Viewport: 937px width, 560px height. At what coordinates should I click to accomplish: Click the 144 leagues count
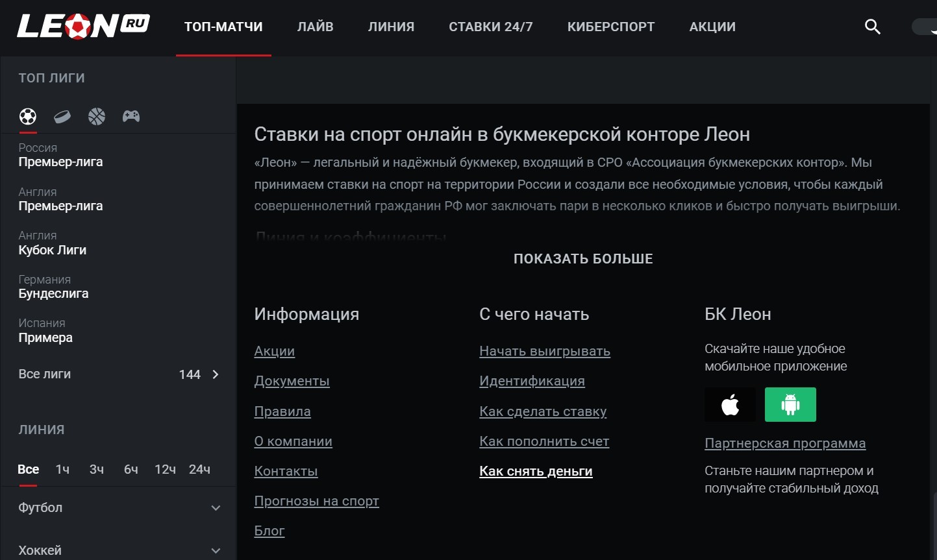pos(190,374)
